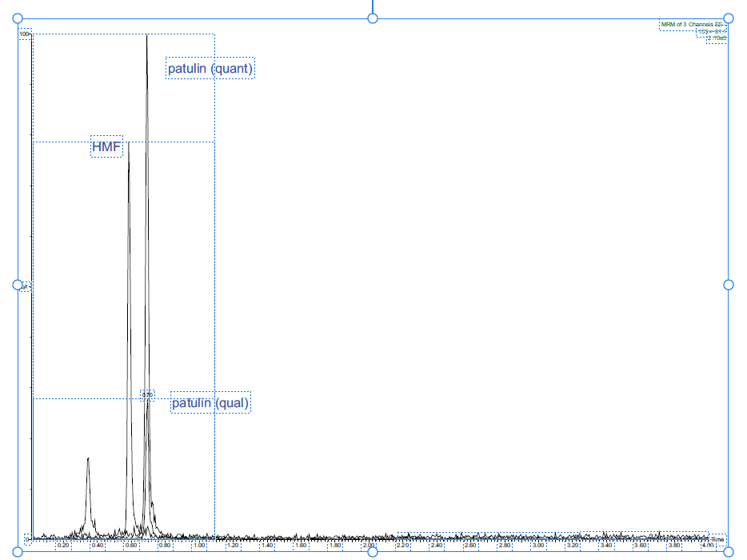Click the '3.00' x-axis tick label
This screenshot has height=560, width=747.
pyautogui.click(x=538, y=546)
